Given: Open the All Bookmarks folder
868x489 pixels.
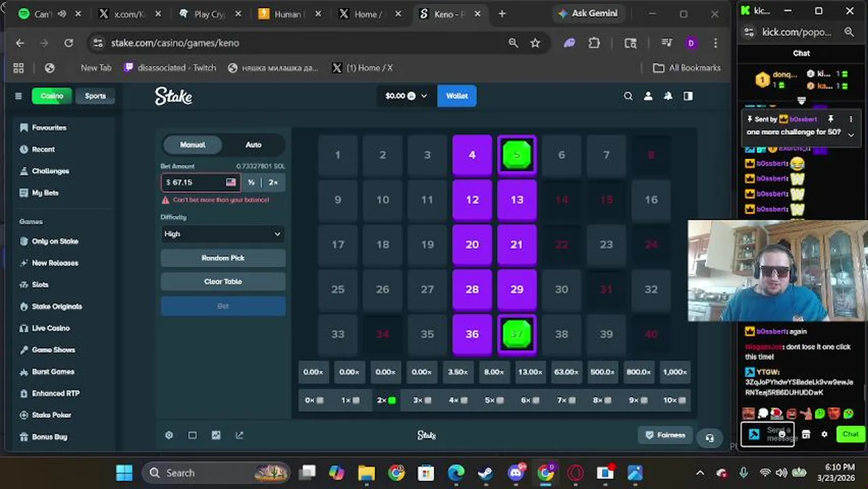Looking at the screenshot, I should (686, 68).
